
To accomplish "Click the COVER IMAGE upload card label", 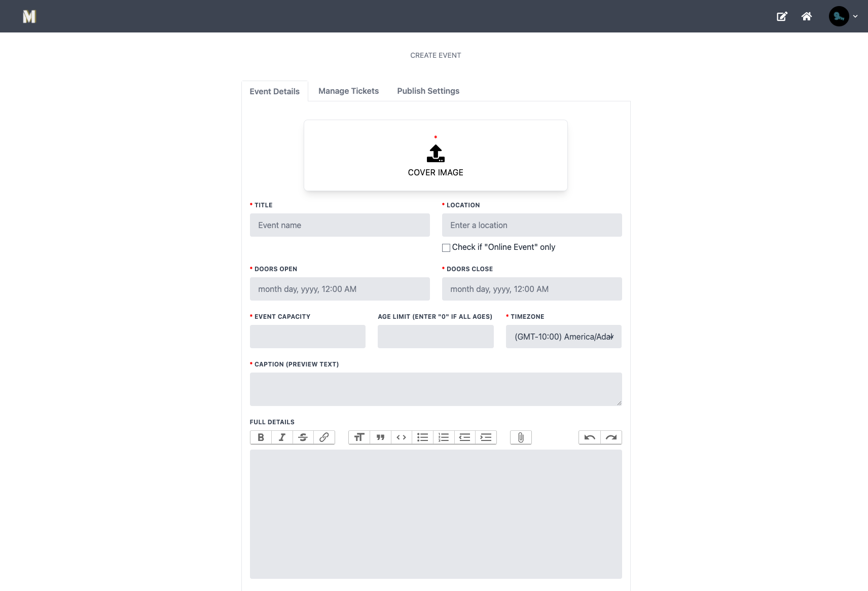I will pyautogui.click(x=436, y=172).
